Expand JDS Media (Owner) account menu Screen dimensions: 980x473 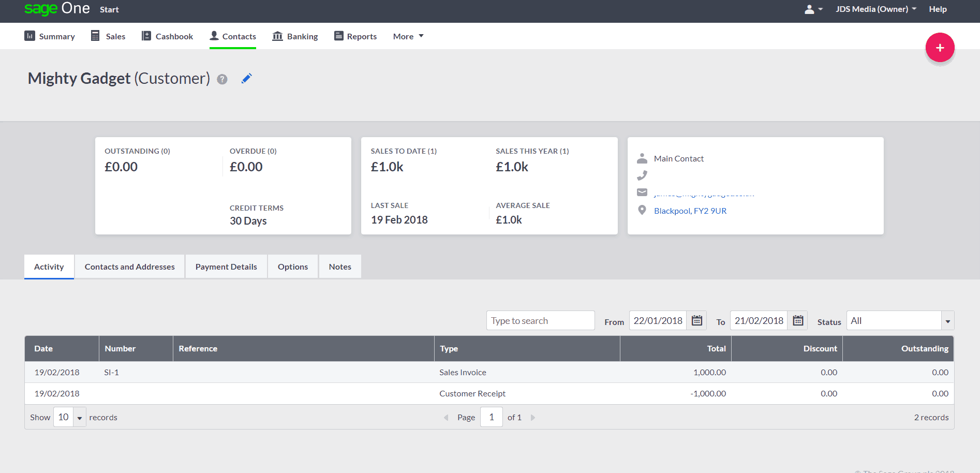click(x=875, y=9)
